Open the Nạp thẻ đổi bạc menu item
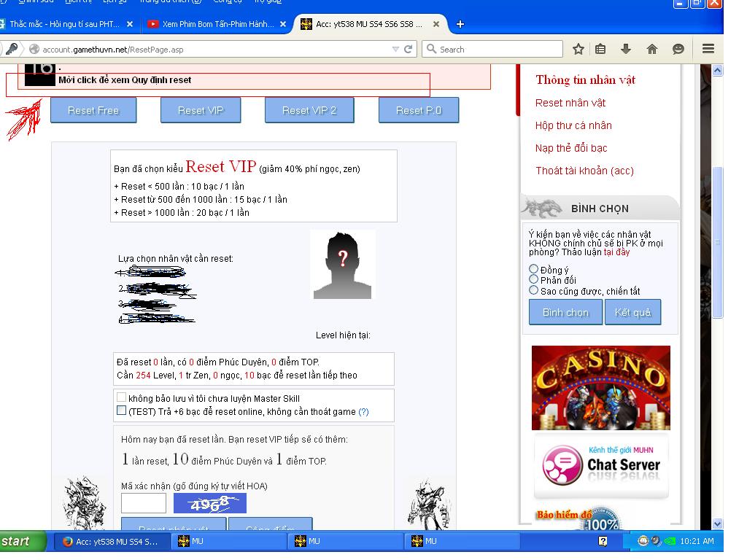 (571, 148)
